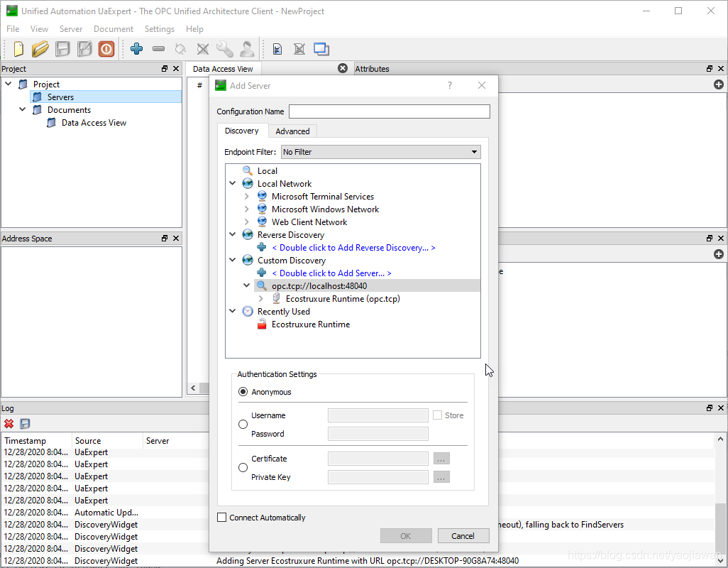The width and height of the screenshot is (728, 568).
Task: Select the Username/Password radio button
Action: pyautogui.click(x=243, y=424)
